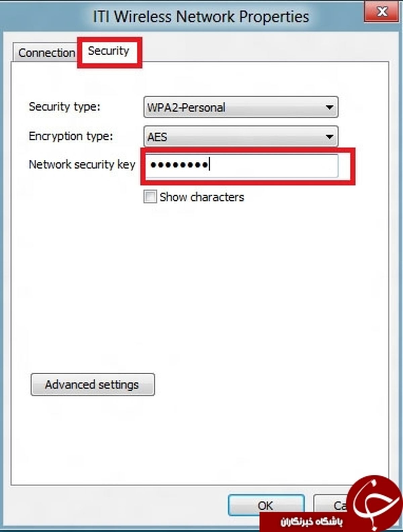Click the ITI Wireless Network Properties title bar
The height and width of the screenshot is (532, 403).
pos(201,17)
